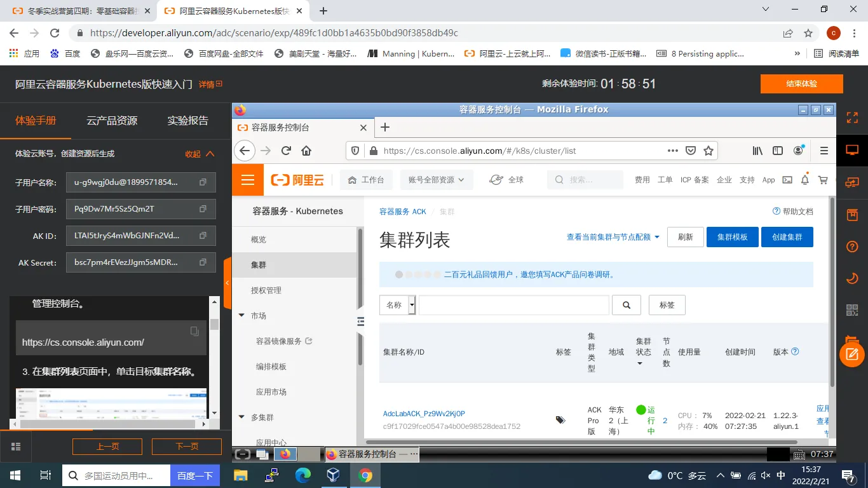868x488 pixels.
Task: Collapse credentials with 收起 toggle
Action: pyautogui.click(x=200, y=154)
